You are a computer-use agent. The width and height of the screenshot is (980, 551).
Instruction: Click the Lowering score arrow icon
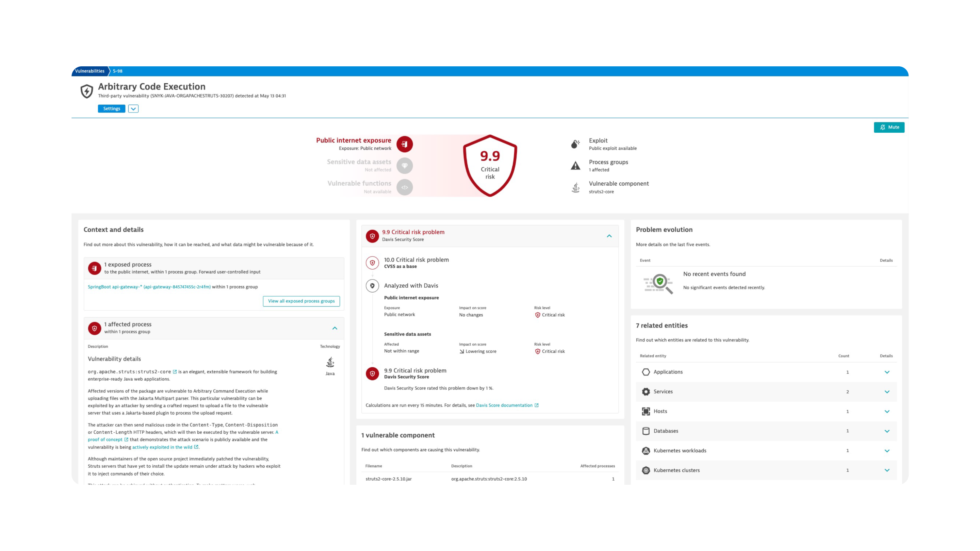coord(461,351)
